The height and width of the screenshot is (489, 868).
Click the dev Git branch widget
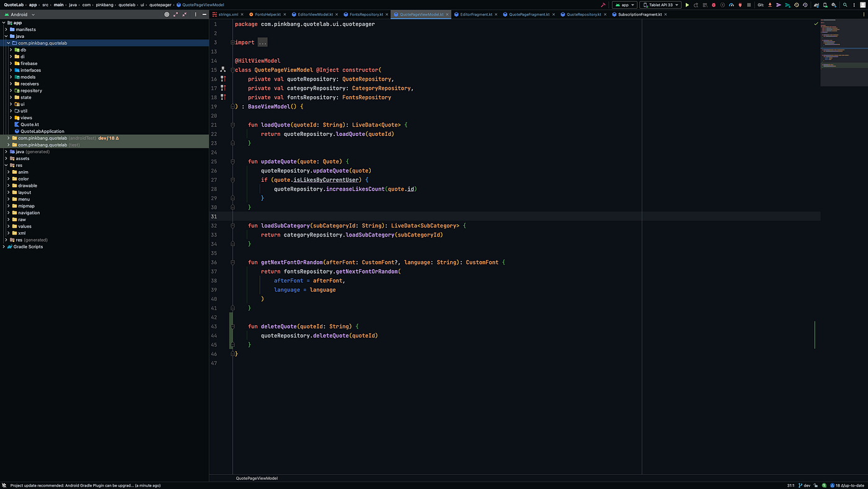pyautogui.click(x=804, y=485)
